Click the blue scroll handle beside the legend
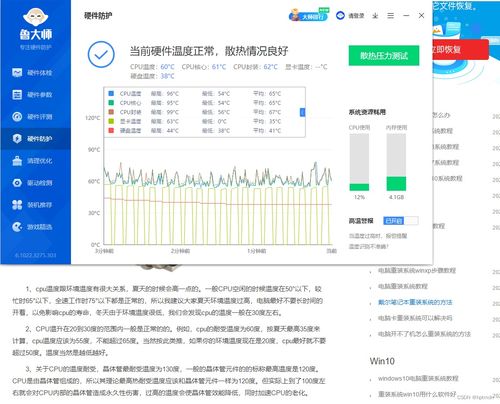Screen dimensions: 500x404 tap(302, 112)
